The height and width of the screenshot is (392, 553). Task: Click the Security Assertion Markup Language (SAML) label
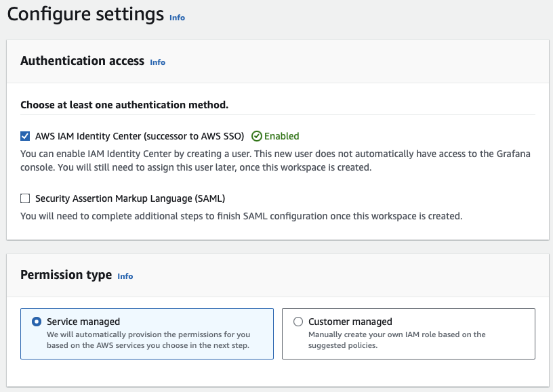(130, 198)
